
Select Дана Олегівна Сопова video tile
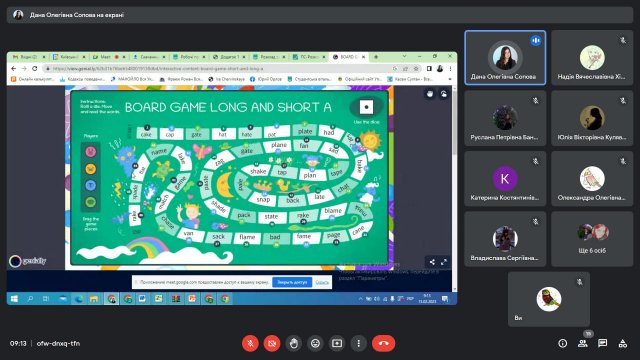[505, 58]
